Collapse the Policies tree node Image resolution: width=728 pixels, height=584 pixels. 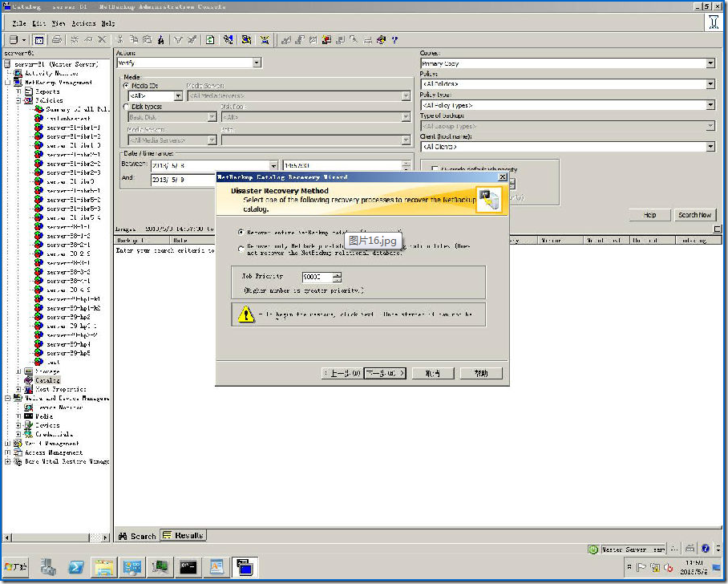click(x=18, y=100)
